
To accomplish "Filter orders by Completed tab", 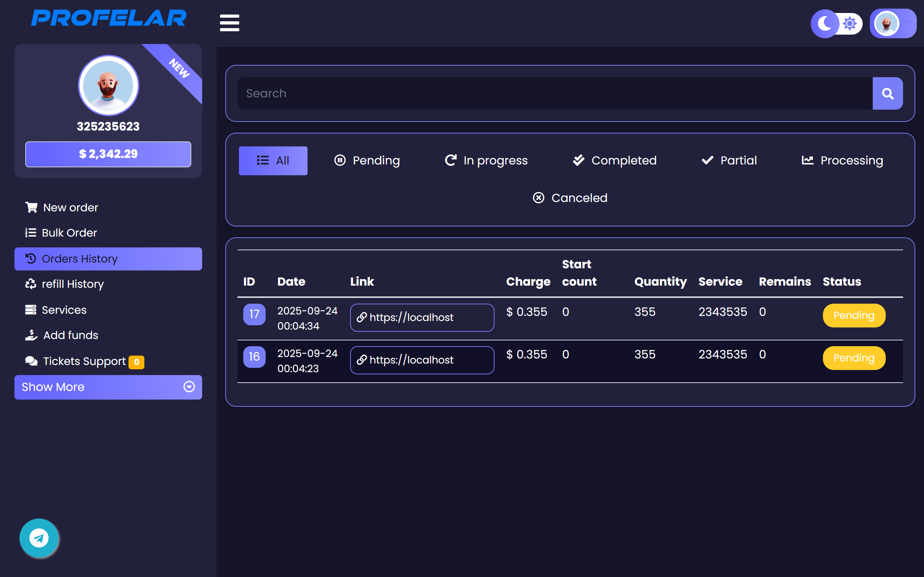I will click(615, 161).
